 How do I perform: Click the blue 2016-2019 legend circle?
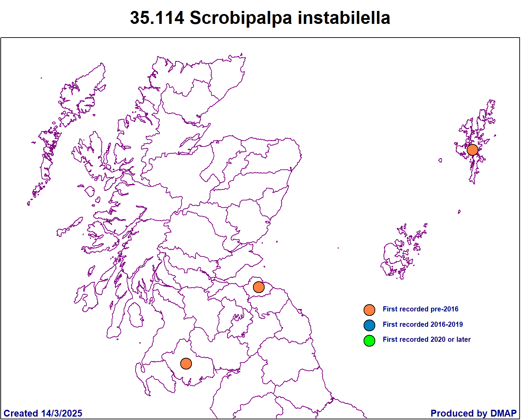point(369,325)
